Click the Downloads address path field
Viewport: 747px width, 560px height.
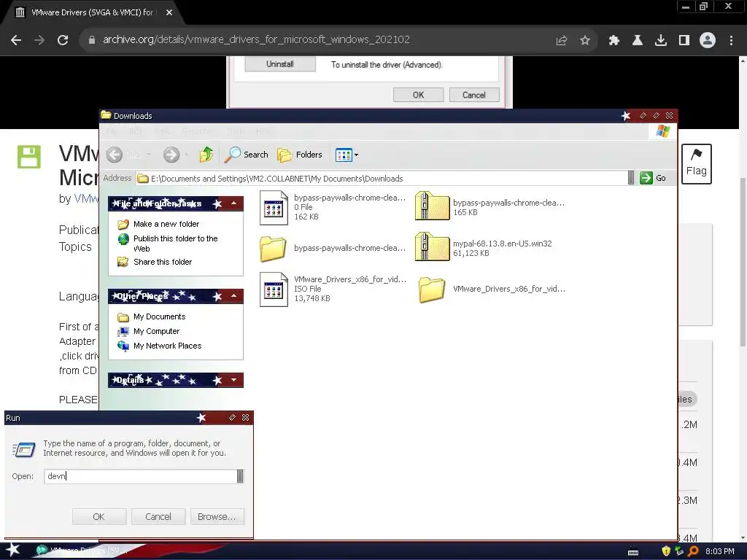pos(381,178)
